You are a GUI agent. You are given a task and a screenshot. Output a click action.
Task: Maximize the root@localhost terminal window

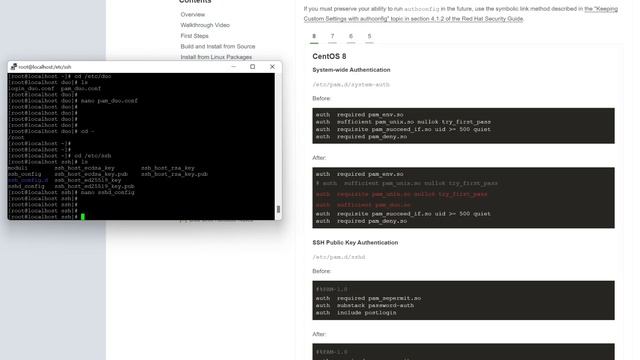pos(253,67)
